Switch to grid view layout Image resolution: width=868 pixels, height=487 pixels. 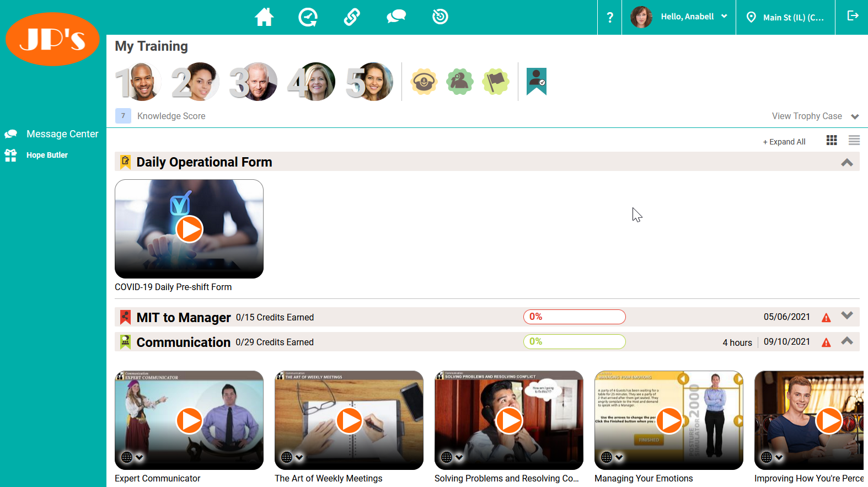[x=832, y=141]
